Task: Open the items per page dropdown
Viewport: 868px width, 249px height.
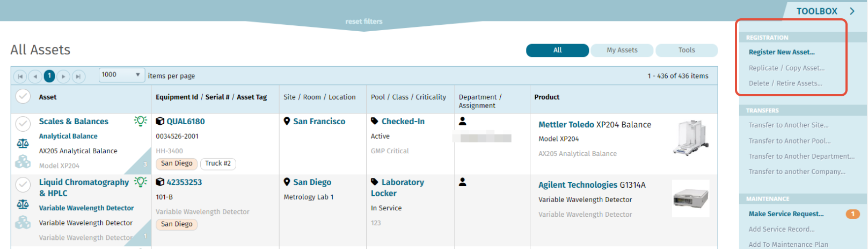Action: pyautogui.click(x=122, y=75)
